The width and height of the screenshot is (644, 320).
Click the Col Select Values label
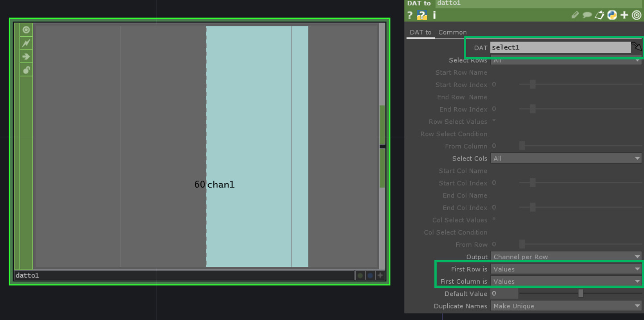[x=459, y=220]
